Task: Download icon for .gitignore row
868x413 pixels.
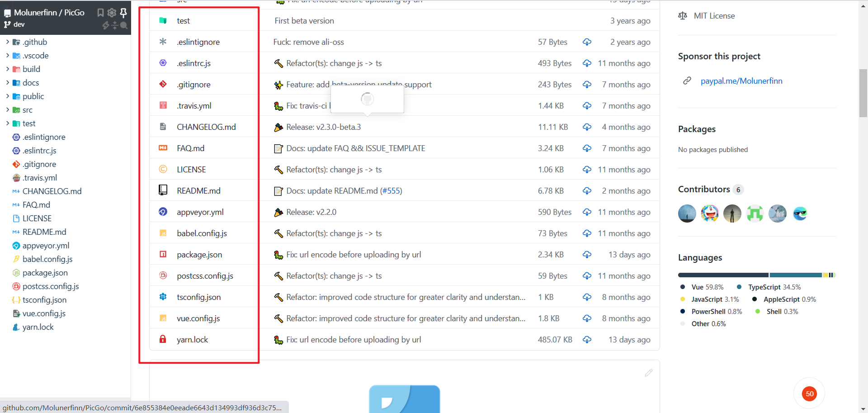Action: tap(587, 85)
